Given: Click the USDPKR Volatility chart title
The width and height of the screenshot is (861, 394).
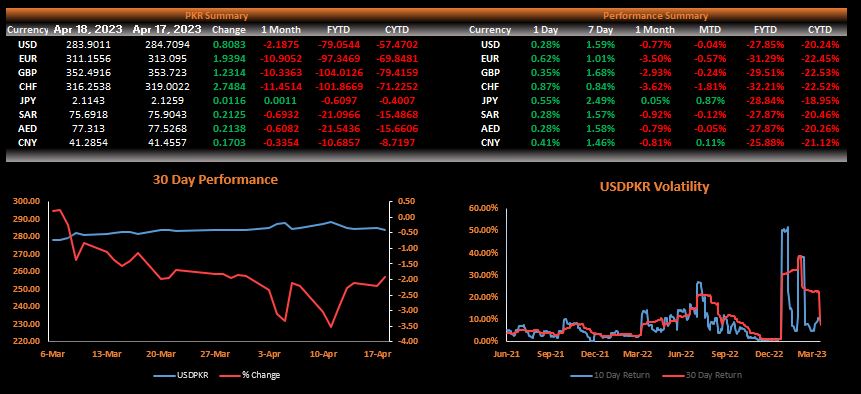Looking at the screenshot, I should click(653, 187).
